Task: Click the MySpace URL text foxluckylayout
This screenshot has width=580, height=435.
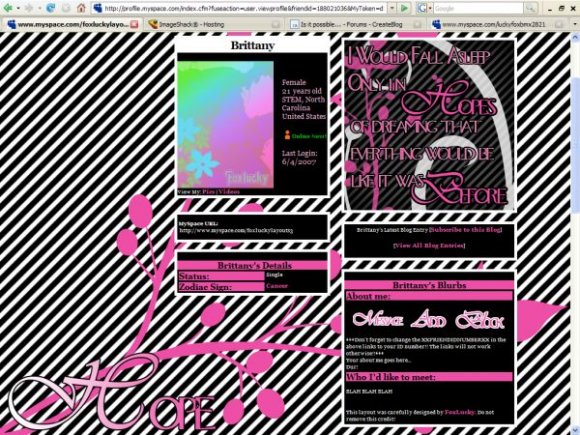Action: 236,230
